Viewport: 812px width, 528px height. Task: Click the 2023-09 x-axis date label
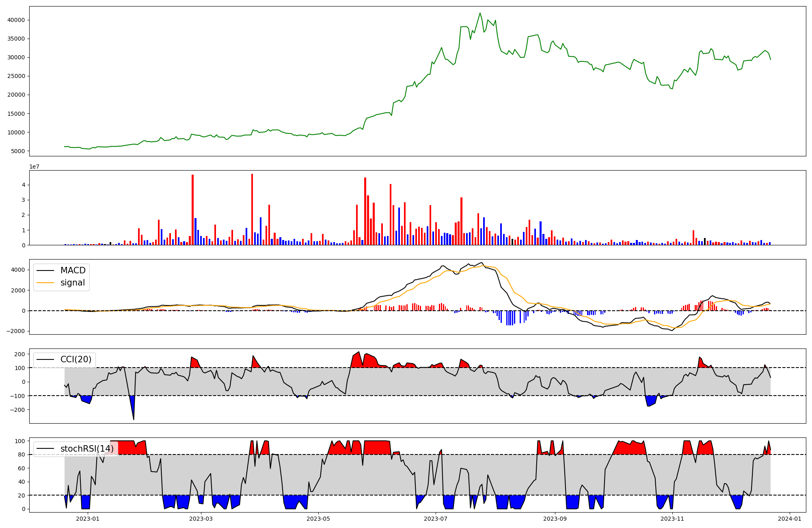click(x=555, y=519)
